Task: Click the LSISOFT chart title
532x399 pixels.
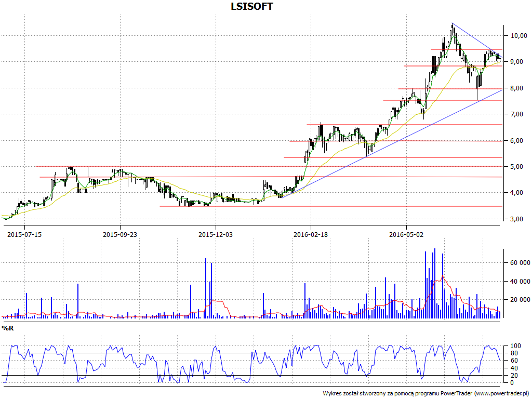Action: 251,6
